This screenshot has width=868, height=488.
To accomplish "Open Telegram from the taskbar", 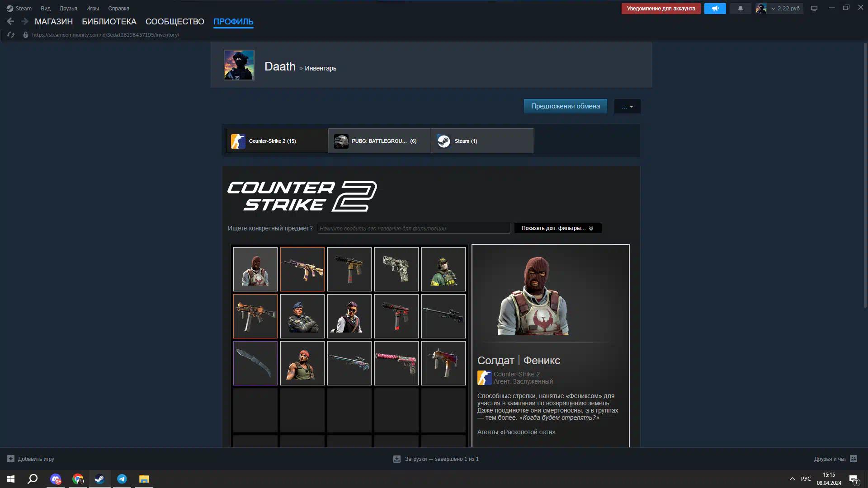I will [122, 479].
